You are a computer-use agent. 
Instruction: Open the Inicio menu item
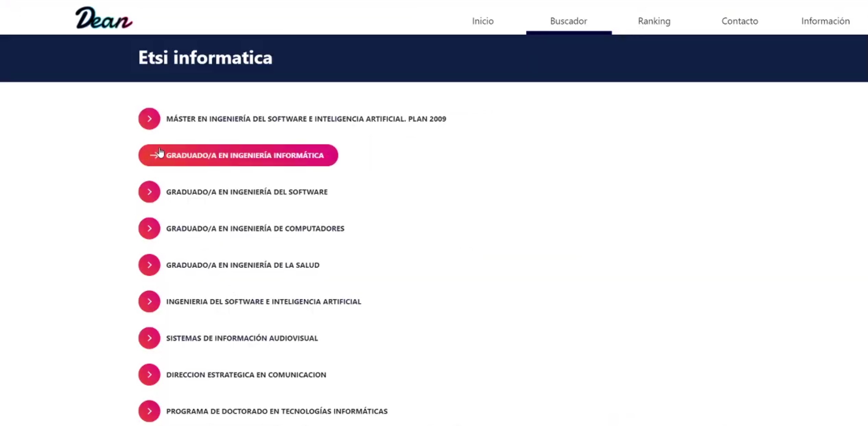(x=483, y=21)
